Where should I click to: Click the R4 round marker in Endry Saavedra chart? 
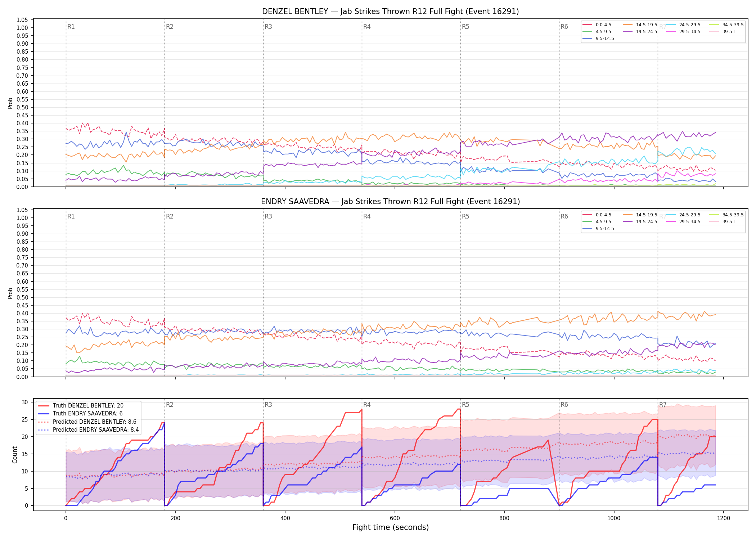[x=367, y=216]
